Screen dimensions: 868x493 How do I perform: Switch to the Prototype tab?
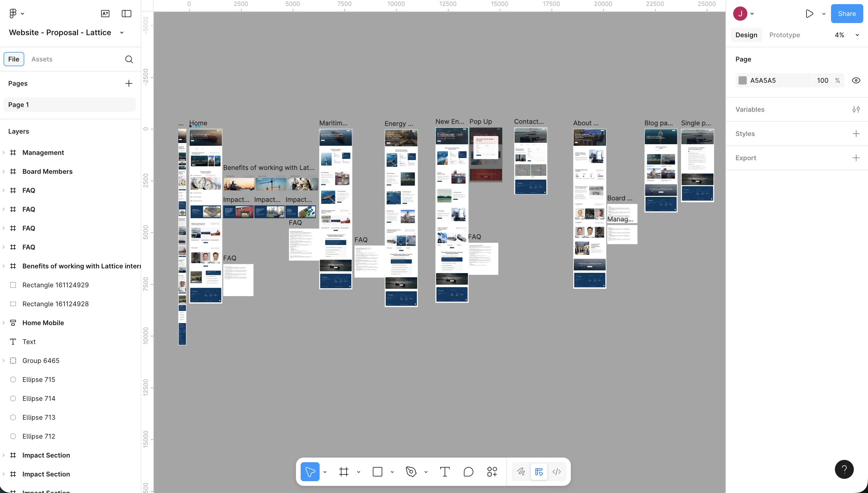point(784,35)
